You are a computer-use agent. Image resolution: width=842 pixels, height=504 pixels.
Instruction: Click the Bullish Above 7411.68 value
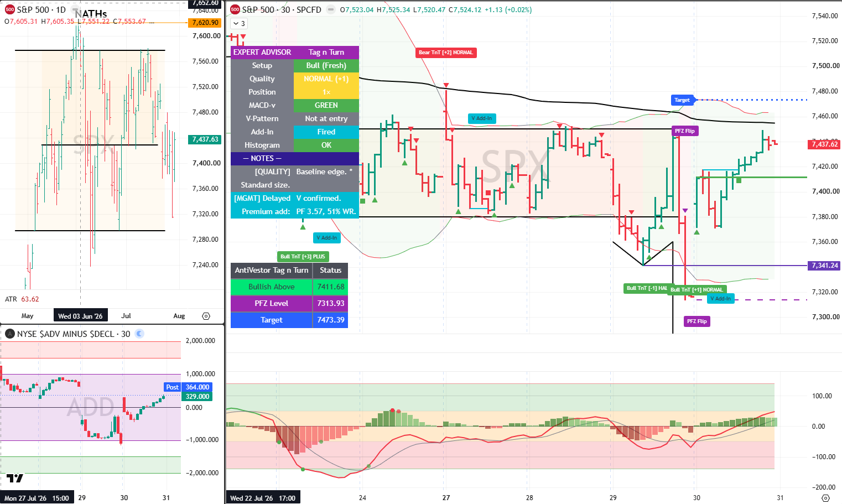(x=330, y=287)
